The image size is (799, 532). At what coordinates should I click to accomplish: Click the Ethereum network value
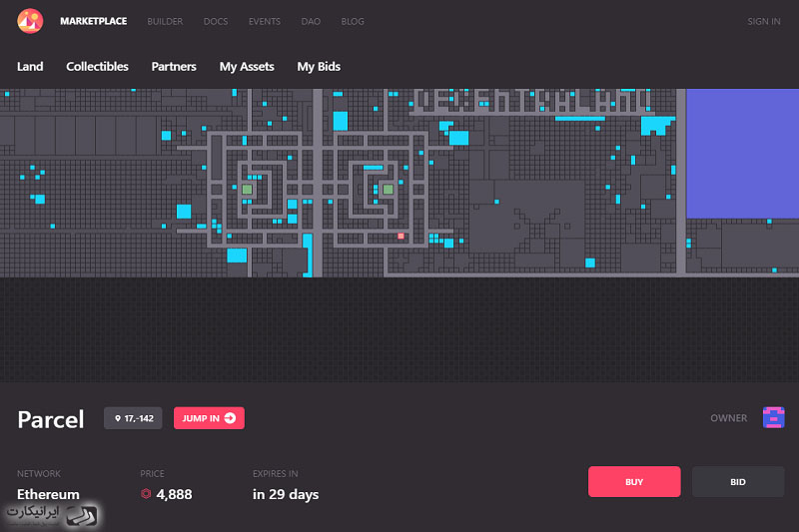(x=48, y=494)
